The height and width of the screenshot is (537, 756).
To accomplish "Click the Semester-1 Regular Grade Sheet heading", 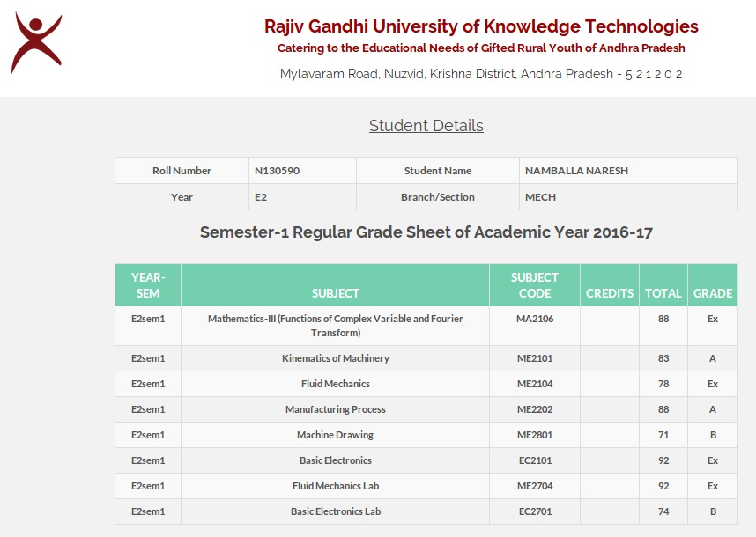I will [x=426, y=232].
